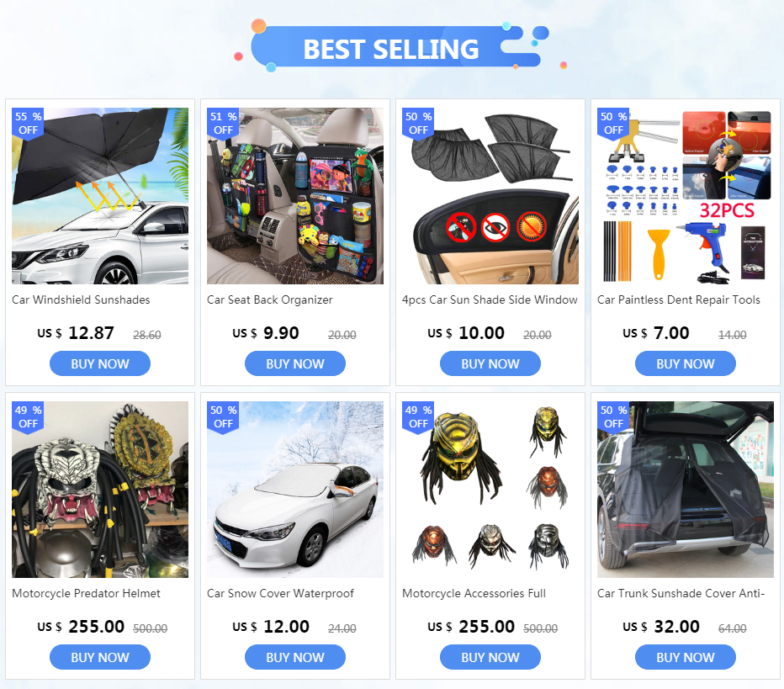Open the Car Paintless Dent Repair Tools title
The height and width of the screenshot is (689, 784).
pos(679,300)
